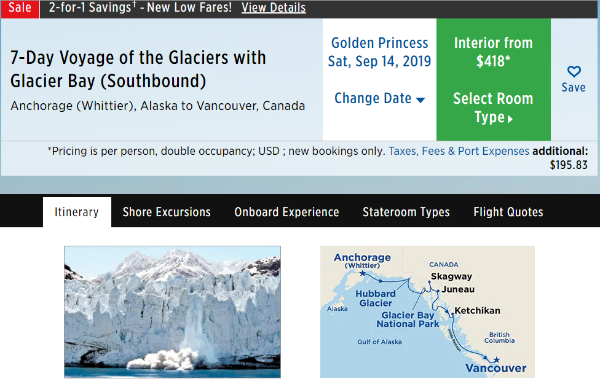The image size is (600, 387).
Task: Click the Vancouver star on the map
Action: [496, 360]
